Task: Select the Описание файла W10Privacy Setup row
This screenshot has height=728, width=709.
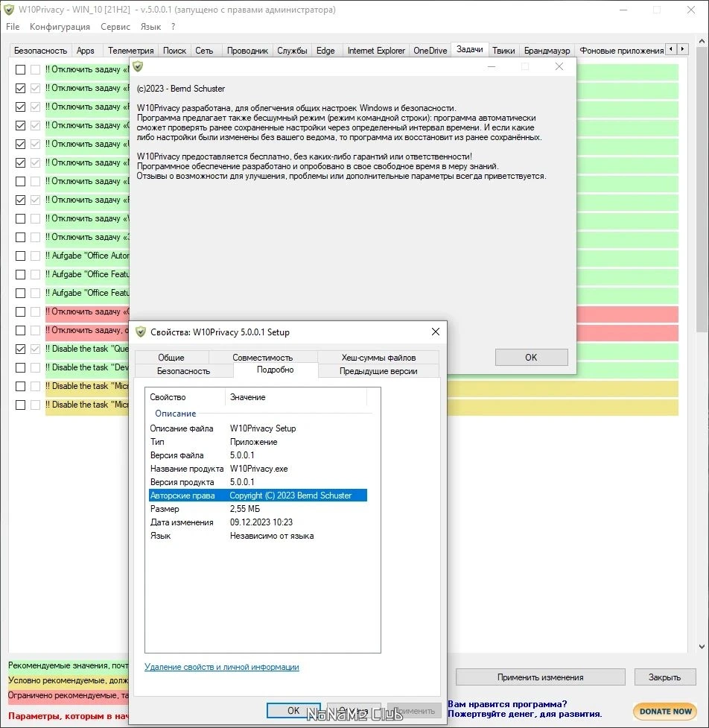Action: [x=258, y=428]
